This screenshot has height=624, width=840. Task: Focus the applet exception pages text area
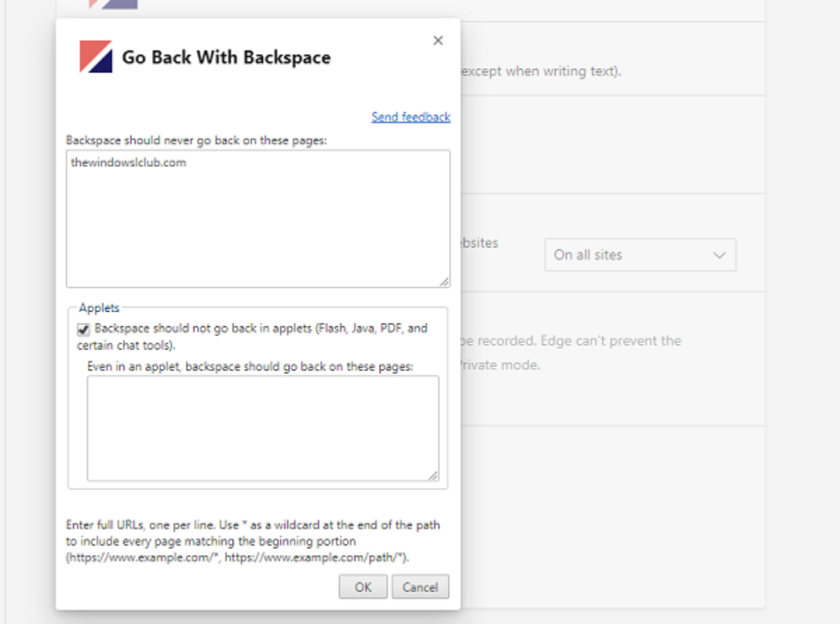(x=262, y=428)
